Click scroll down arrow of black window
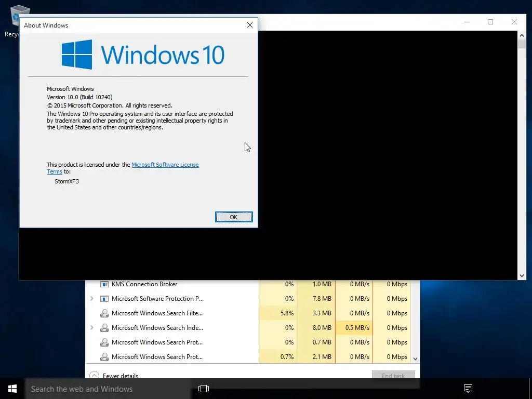 coord(522,276)
